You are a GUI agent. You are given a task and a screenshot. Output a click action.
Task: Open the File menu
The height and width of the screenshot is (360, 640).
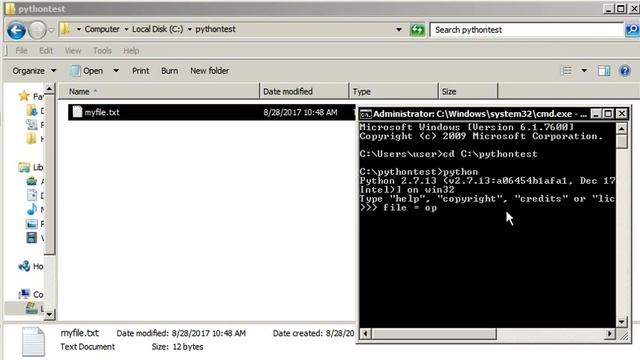coord(21,51)
